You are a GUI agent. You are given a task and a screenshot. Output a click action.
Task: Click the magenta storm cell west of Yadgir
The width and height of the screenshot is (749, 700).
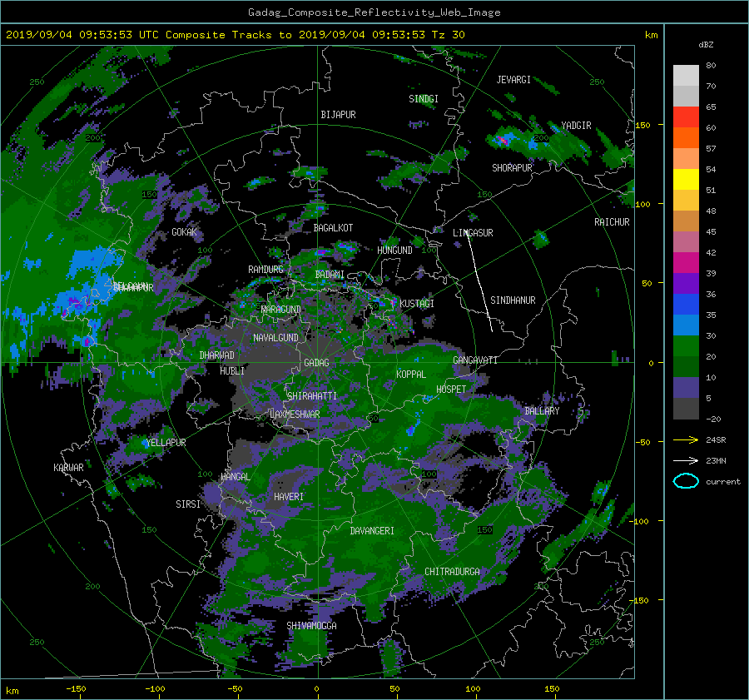502,140
